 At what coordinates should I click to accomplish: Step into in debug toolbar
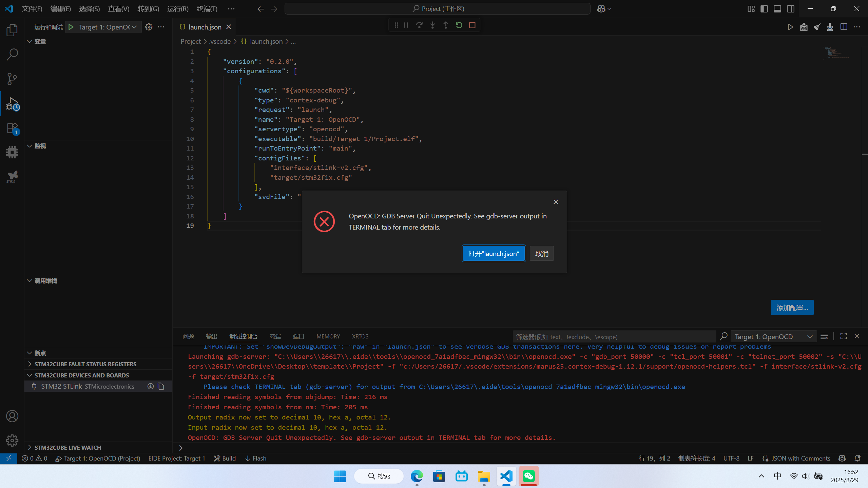432,25
